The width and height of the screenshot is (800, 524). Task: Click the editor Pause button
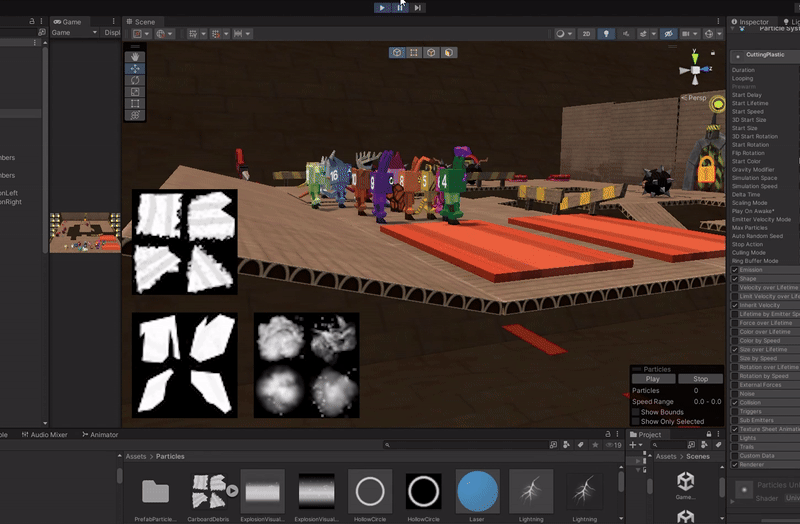[400, 8]
